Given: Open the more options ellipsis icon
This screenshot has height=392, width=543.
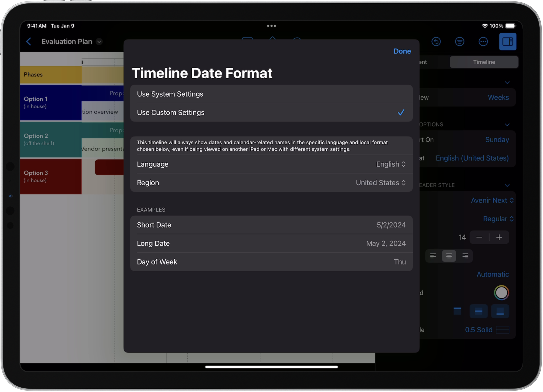Looking at the screenshot, I should point(483,42).
